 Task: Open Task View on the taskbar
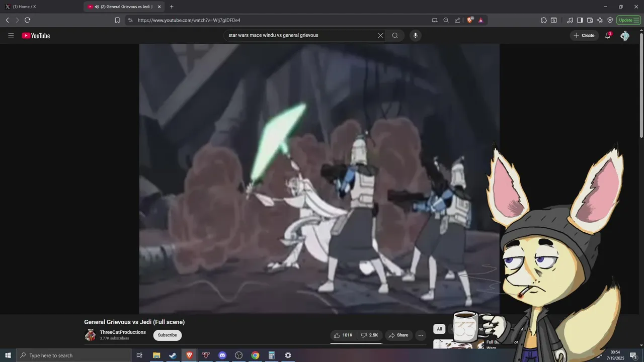[139, 355]
